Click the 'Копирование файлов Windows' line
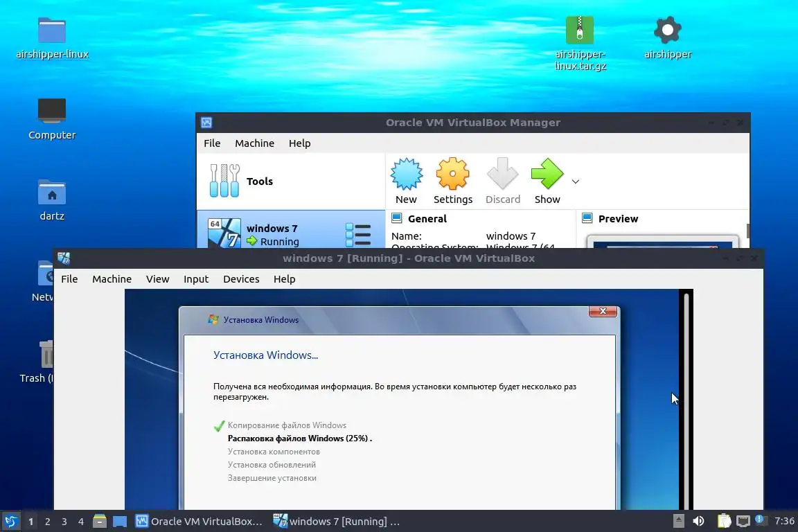Image resolution: width=798 pixels, height=532 pixels. click(x=287, y=425)
